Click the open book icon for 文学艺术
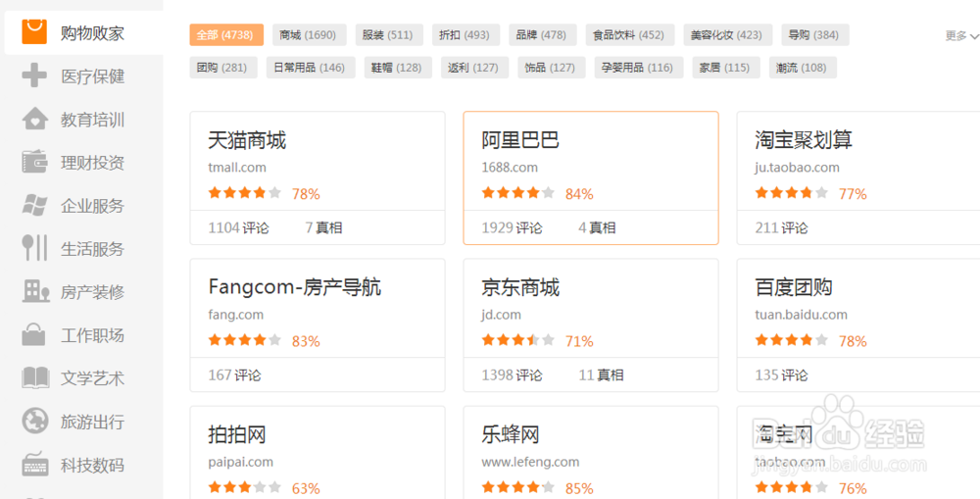980x499 pixels. point(35,377)
